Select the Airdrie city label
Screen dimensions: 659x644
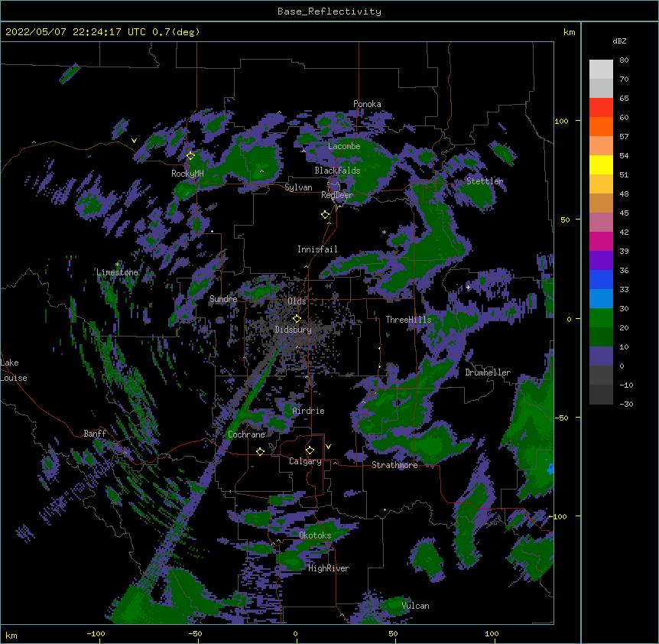click(x=308, y=411)
